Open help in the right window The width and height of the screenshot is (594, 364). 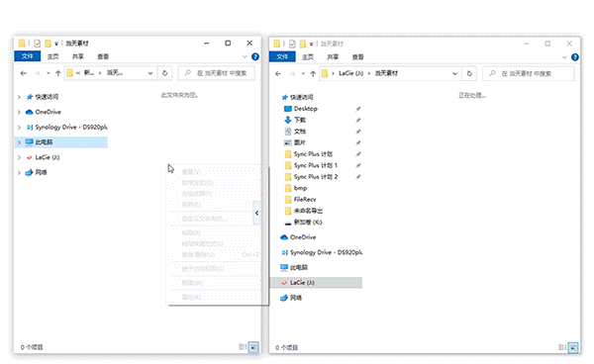click(x=574, y=57)
